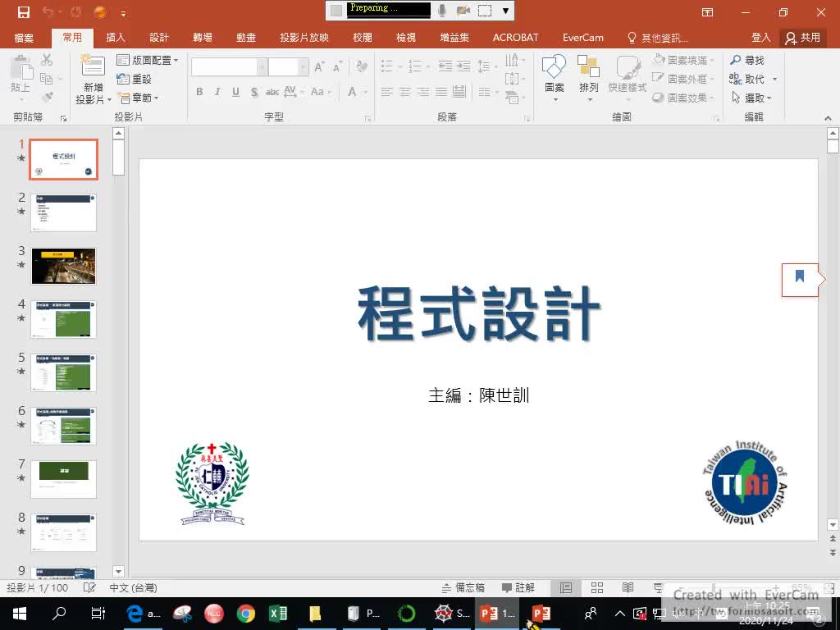The width and height of the screenshot is (840, 630).
Task: Open the EverCam tab
Action: coord(583,38)
